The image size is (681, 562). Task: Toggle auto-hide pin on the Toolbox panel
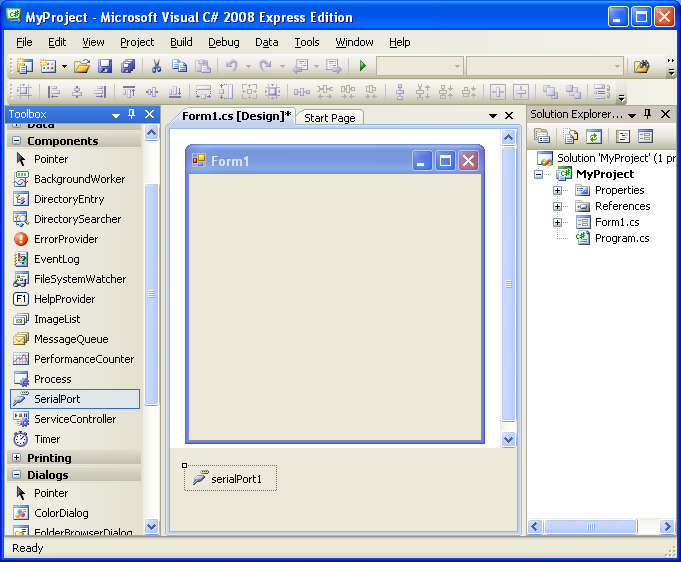click(x=132, y=114)
